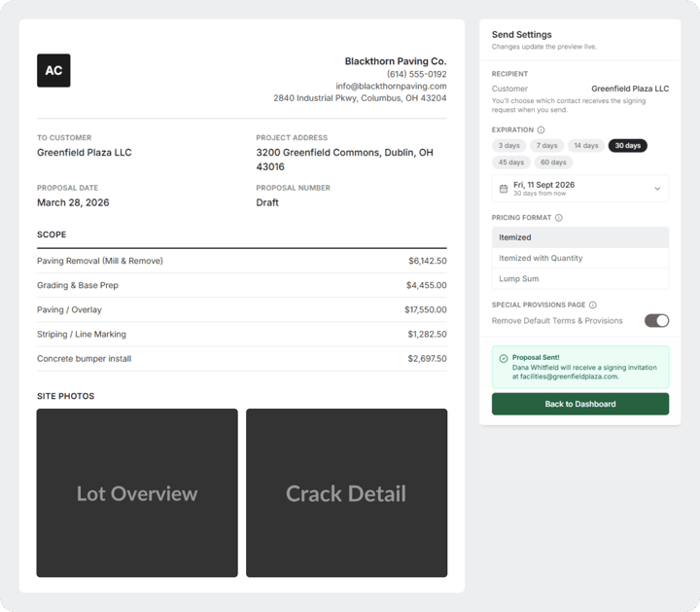
Task: Click the Pricing Format info icon
Action: click(558, 218)
